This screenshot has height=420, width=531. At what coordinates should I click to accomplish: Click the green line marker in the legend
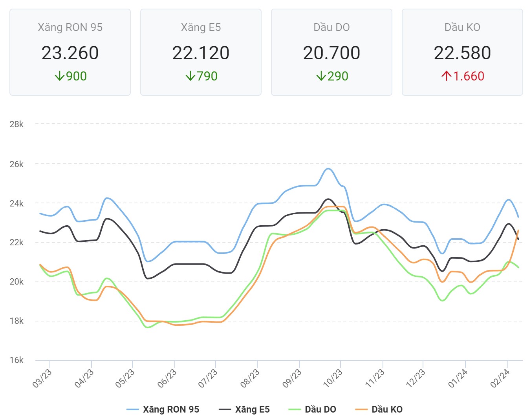[295, 409]
